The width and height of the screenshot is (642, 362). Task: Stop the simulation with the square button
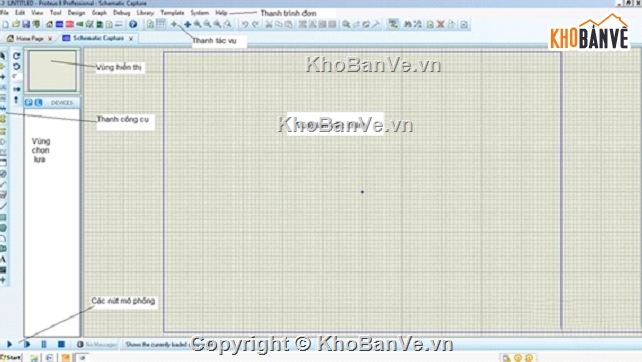click(x=61, y=344)
